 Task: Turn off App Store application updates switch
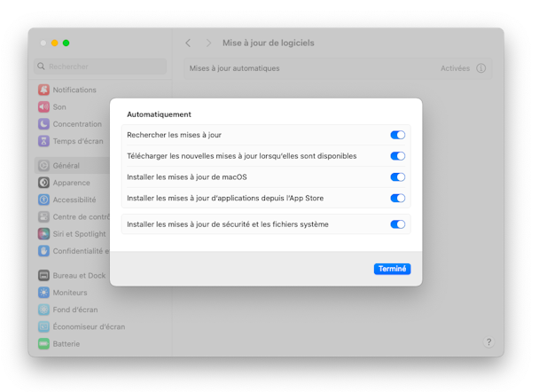point(397,198)
